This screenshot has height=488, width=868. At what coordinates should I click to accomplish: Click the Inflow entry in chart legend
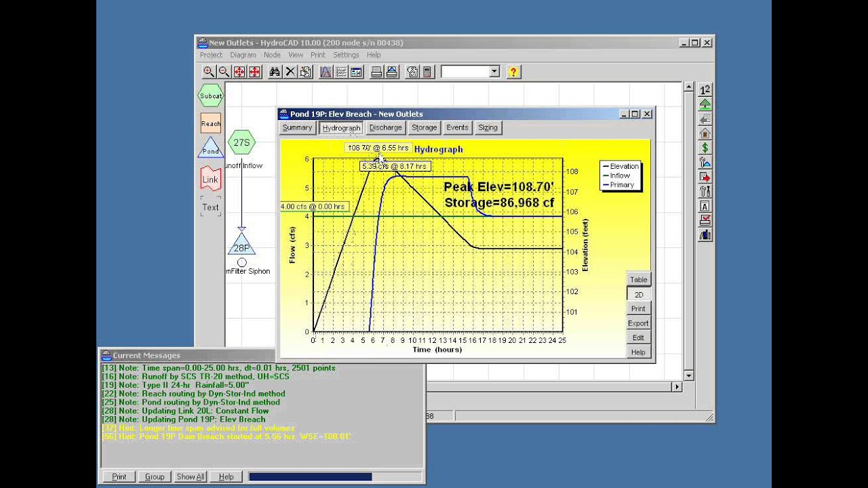point(616,176)
